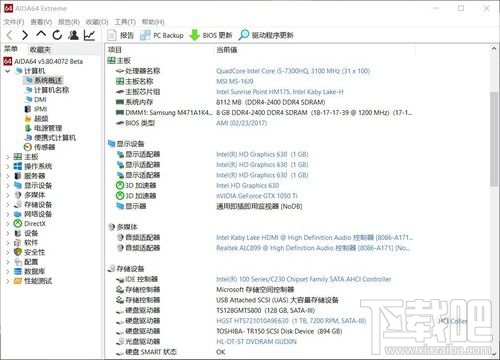Select 电源管理 tree item

(44, 128)
